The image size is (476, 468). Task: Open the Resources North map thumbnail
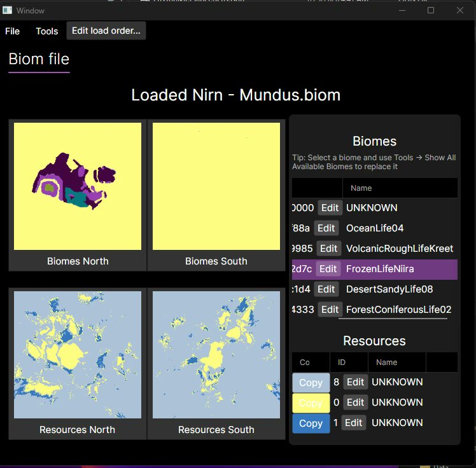(78, 355)
